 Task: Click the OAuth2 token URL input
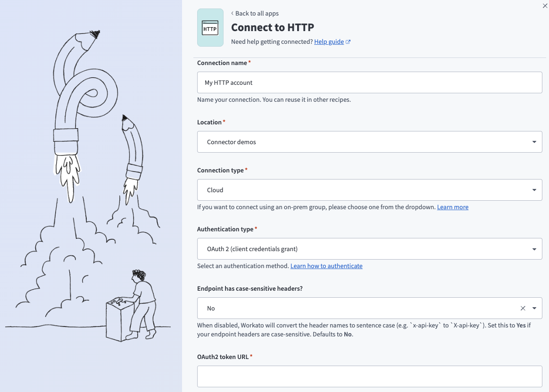click(x=369, y=376)
